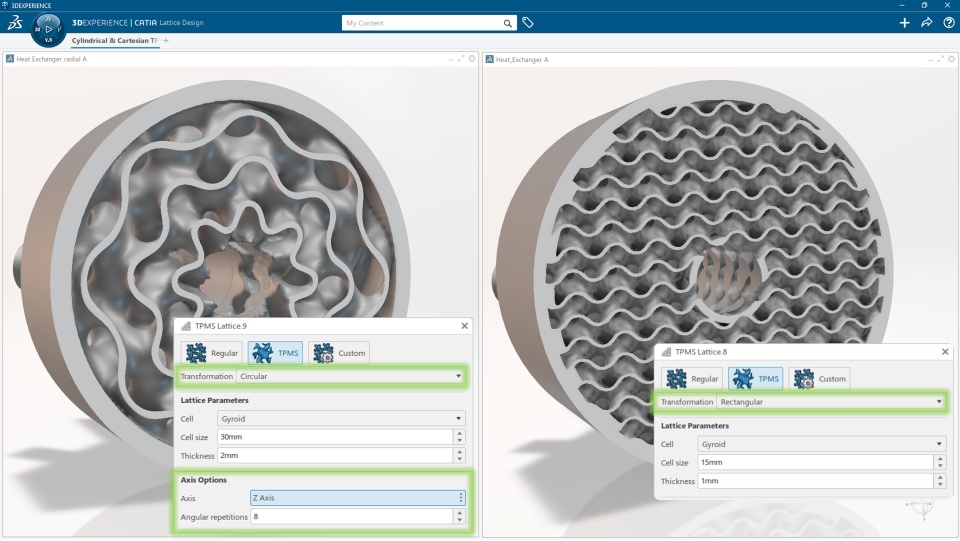
Task: Maximize the Heat Exchanger radial A viewport
Action: coord(461,59)
